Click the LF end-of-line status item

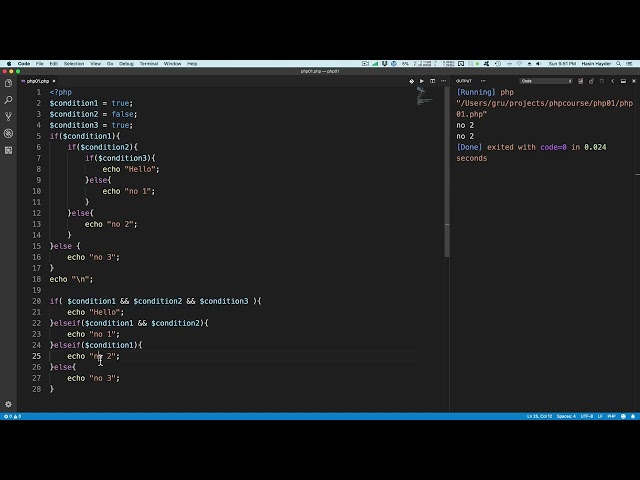click(x=600, y=416)
